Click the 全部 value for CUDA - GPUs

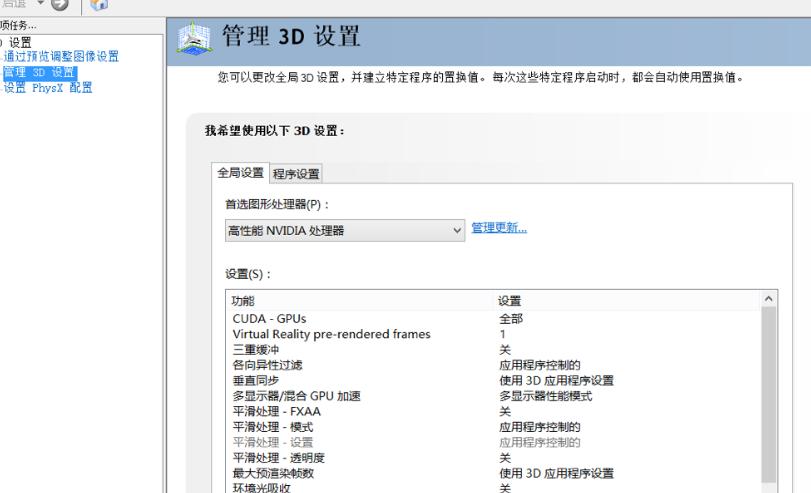(x=511, y=319)
